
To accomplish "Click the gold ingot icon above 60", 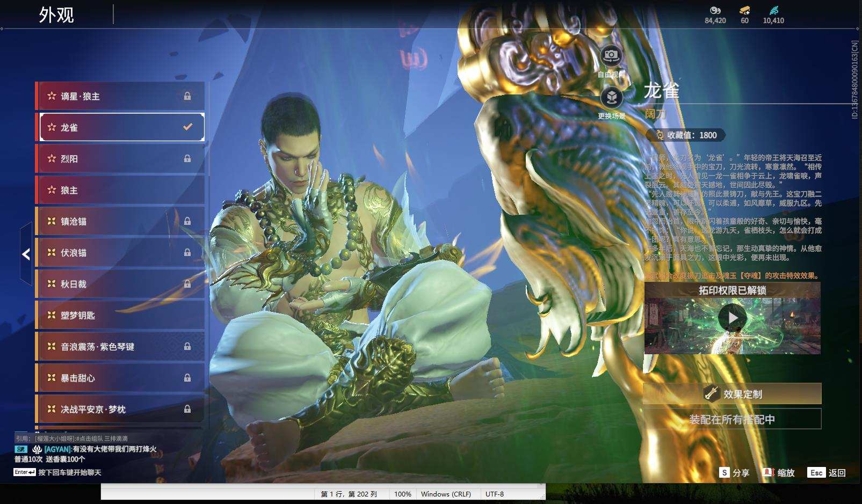I will tap(744, 10).
